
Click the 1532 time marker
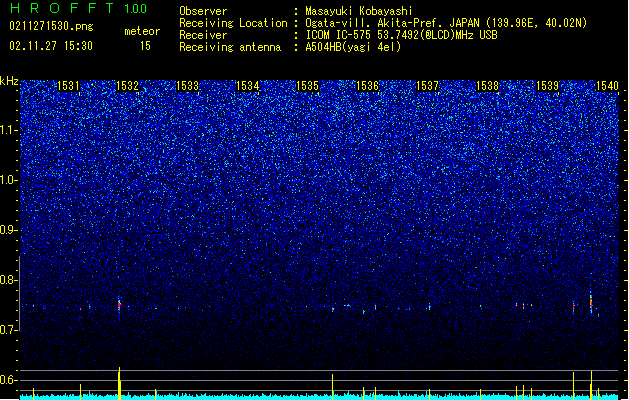point(127,85)
